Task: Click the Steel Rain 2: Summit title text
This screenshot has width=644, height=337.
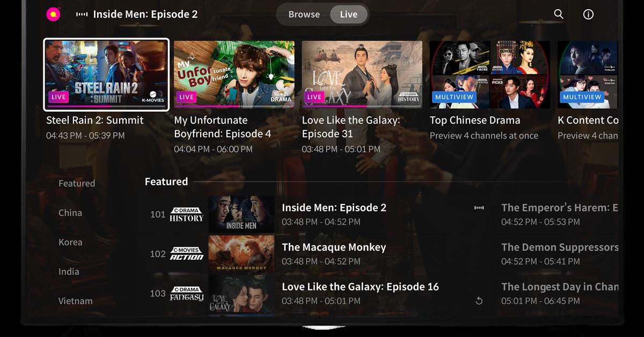Action: coord(95,120)
